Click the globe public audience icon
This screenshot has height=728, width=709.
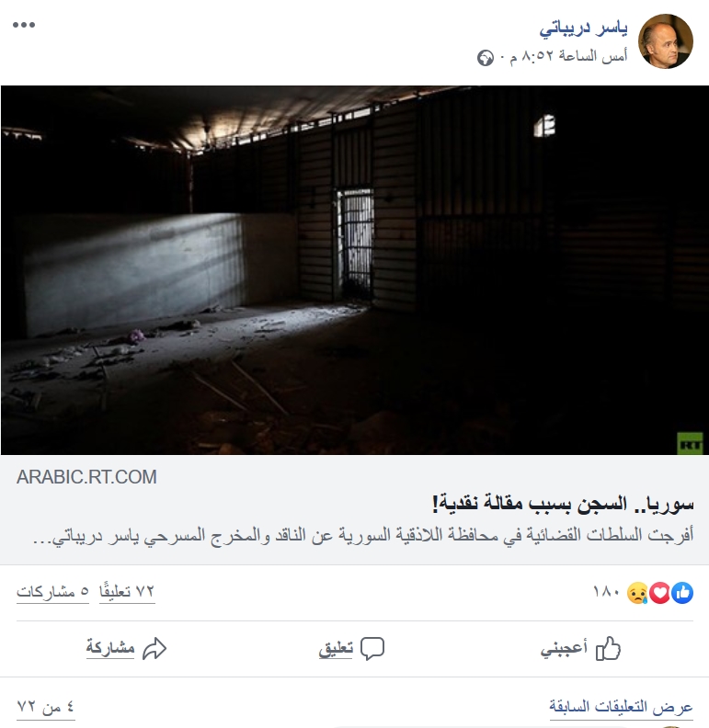click(x=485, y=58)
